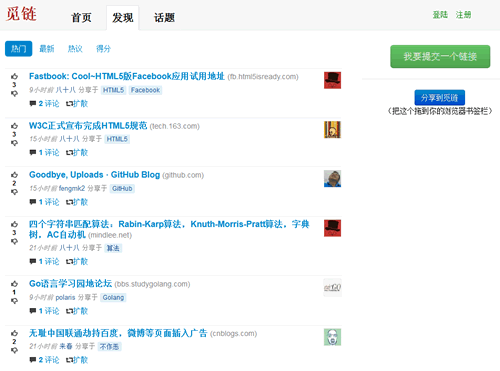Click the blue 分享到觅链 bookmarklet button
The image size is (500, 371).
[440, 98]
